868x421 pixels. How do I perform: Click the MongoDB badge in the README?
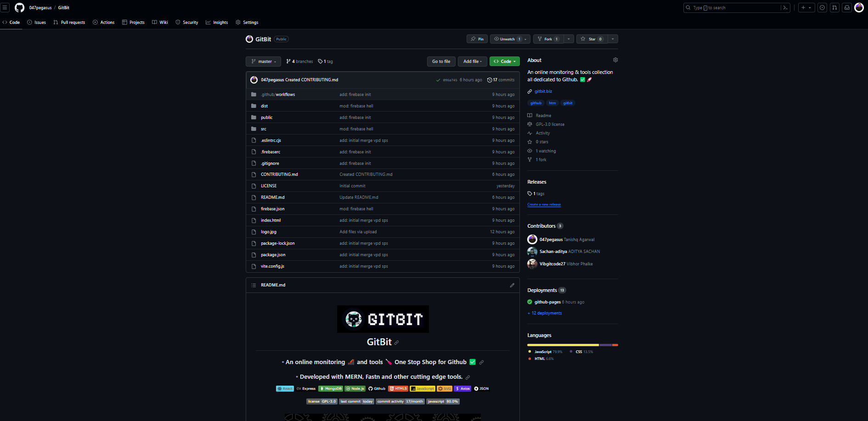(x=331, y=388)
